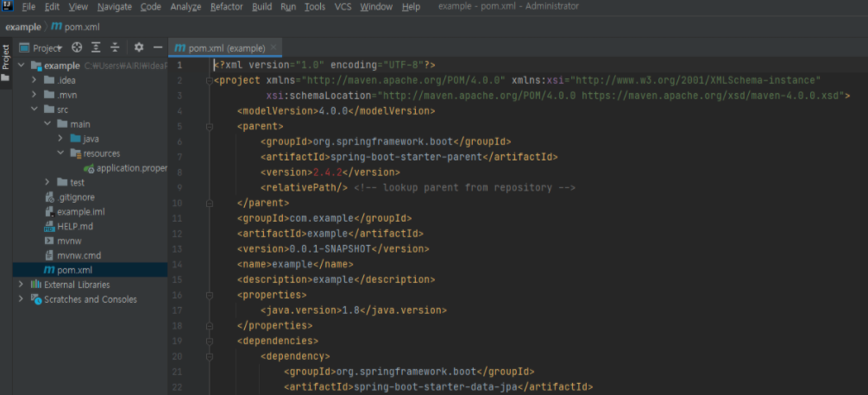Viewport: 868px width, 395px height.
Task: Collapse the src folder
Action: click(35, 110)
